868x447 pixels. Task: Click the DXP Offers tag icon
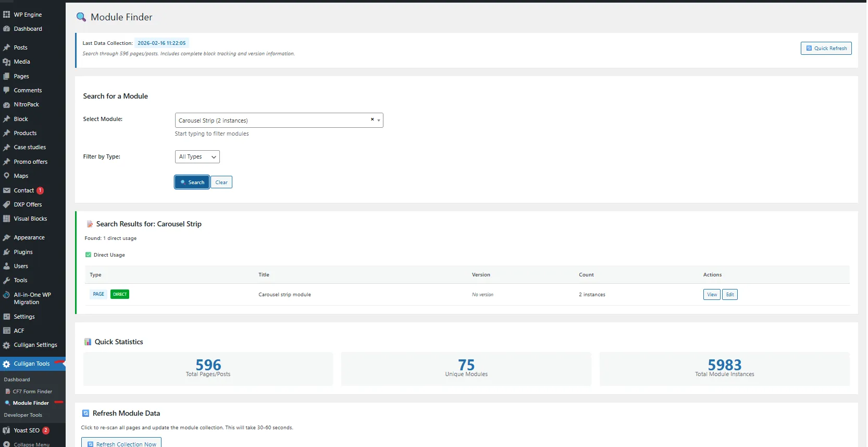tap(6, 204)
